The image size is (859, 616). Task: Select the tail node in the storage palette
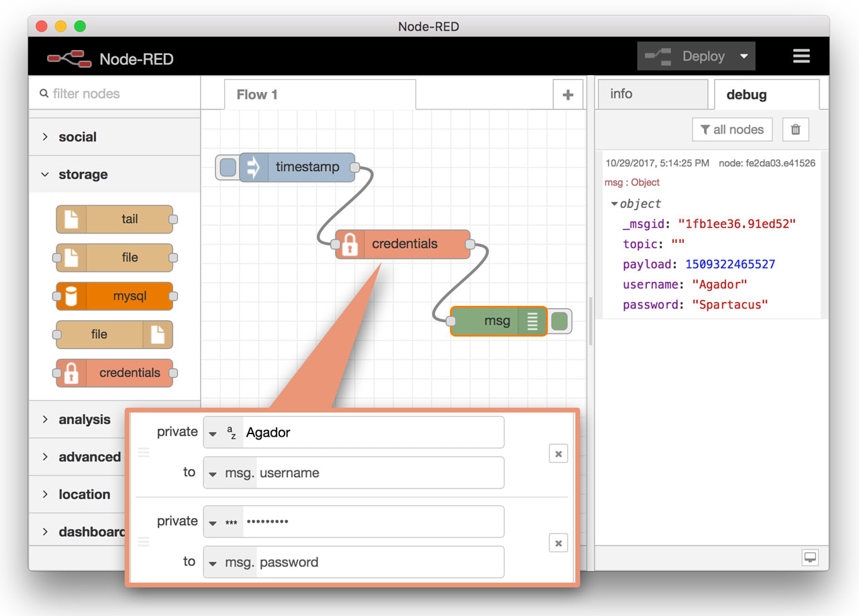(114, 219)
